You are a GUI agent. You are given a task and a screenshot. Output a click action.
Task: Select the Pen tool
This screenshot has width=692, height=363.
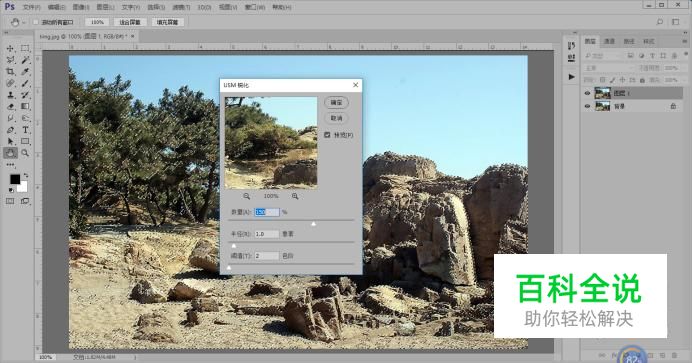click(10, 130)
